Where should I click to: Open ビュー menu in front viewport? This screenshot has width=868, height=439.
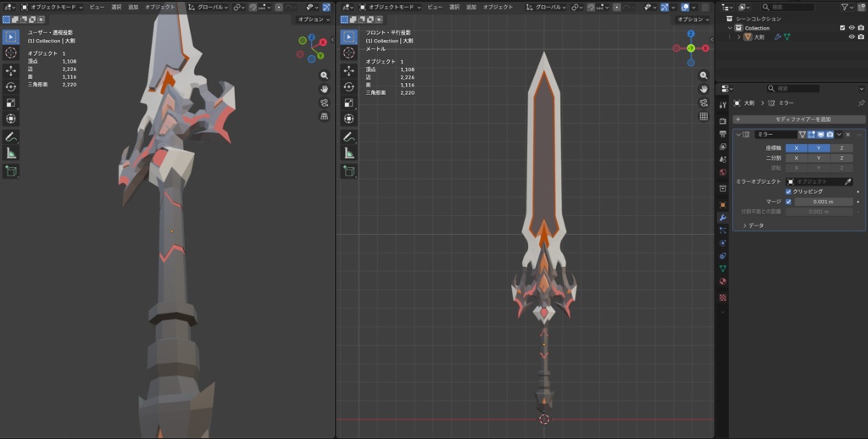(x=435, y=7)
